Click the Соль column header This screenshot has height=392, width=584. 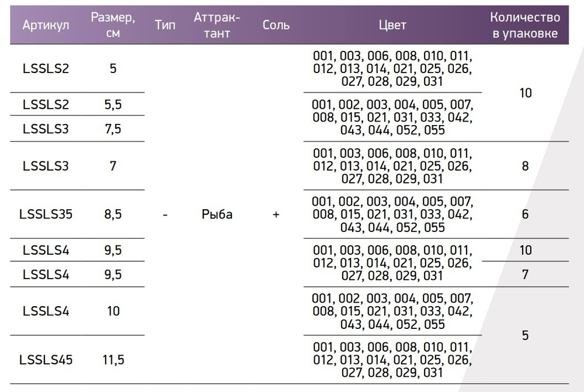(276, 25)
